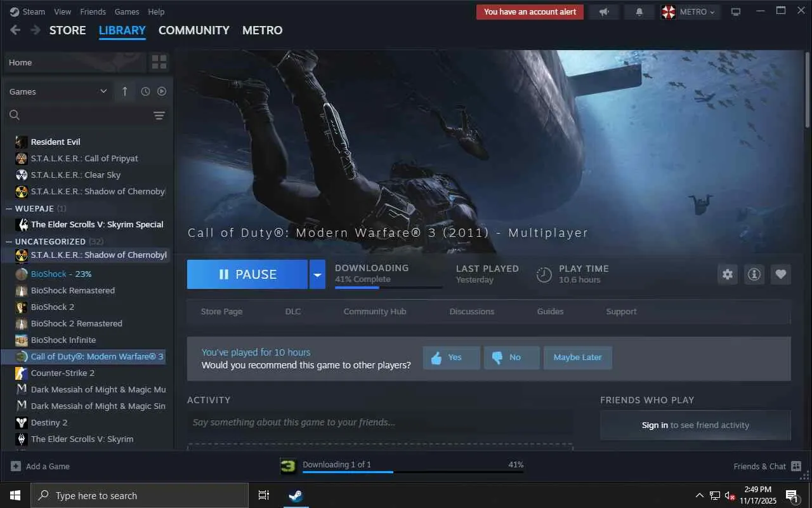Open the game settings gear icon
This screenshot has width=812, height=508.
pyautogui.click(x=728, y=274)
